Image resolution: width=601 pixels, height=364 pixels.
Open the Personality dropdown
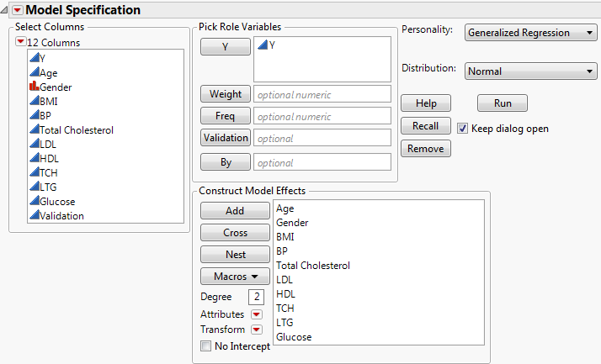point(530,33)
